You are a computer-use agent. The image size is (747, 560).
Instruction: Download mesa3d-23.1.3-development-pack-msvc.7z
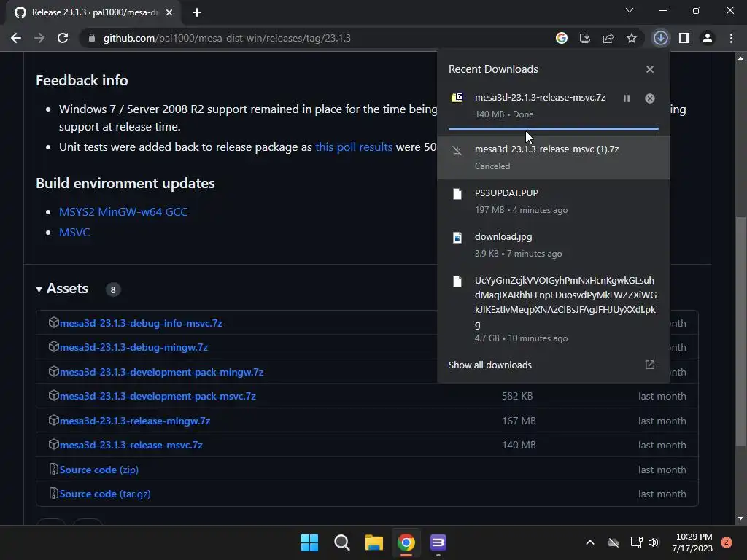click(158, 396)
